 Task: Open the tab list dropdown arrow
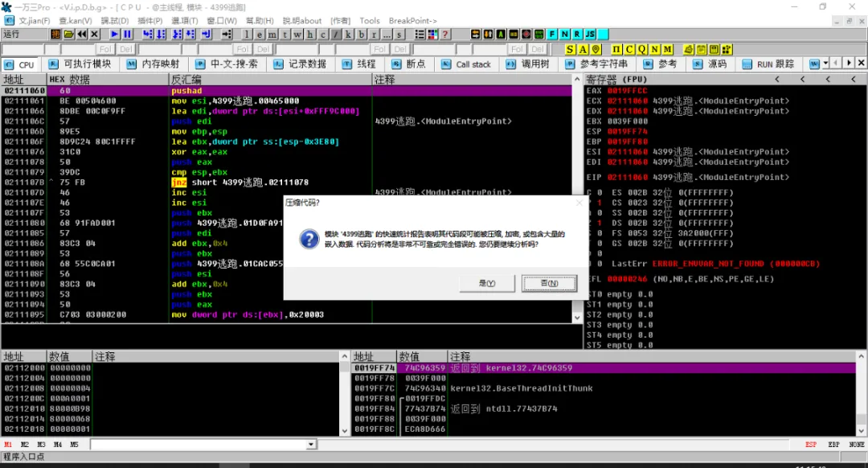point(825,64)
